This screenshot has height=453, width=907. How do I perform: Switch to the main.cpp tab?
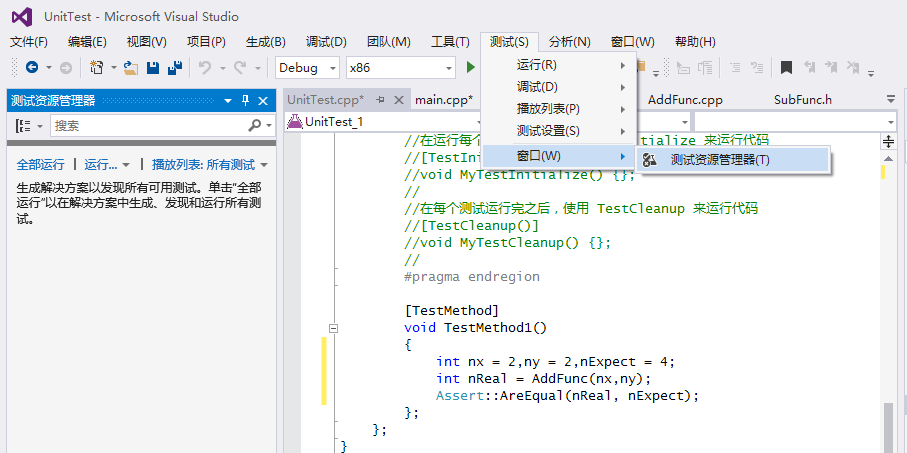[x=444, y=100]
